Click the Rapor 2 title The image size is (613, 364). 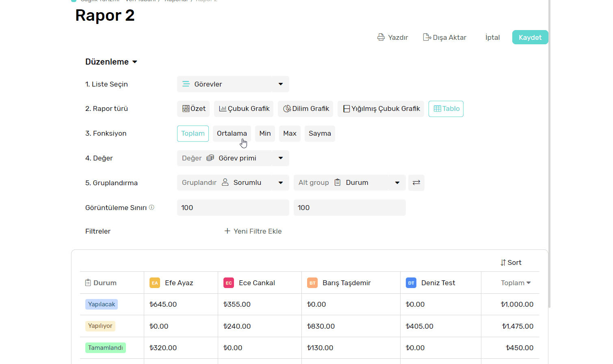105,15
